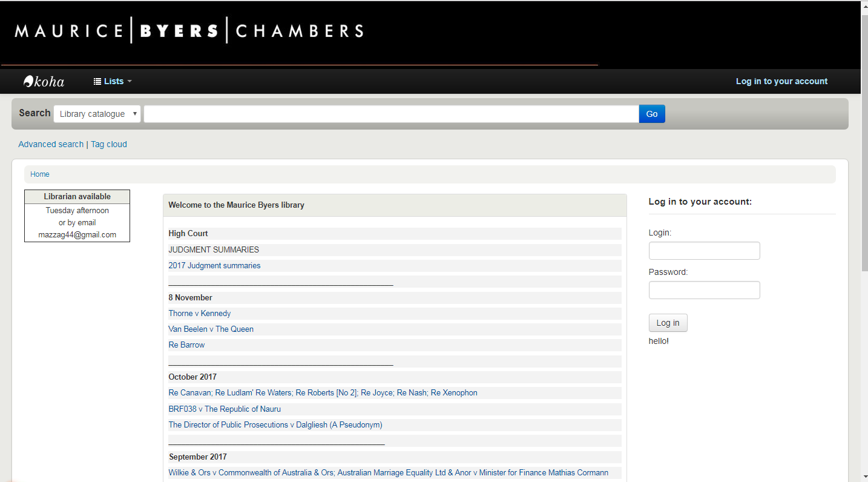868x482 pixels.
Task: Click the Koha logo icon
Action: (x=44, y=81)
